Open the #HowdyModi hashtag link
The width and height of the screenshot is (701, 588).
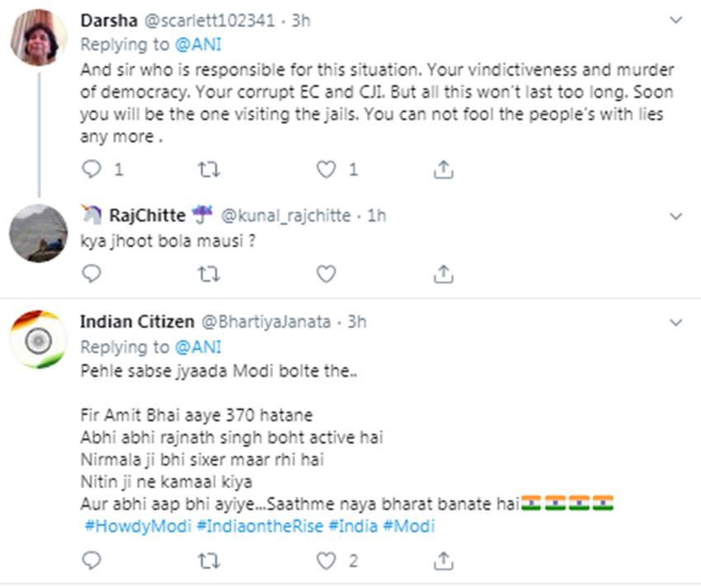137,525
